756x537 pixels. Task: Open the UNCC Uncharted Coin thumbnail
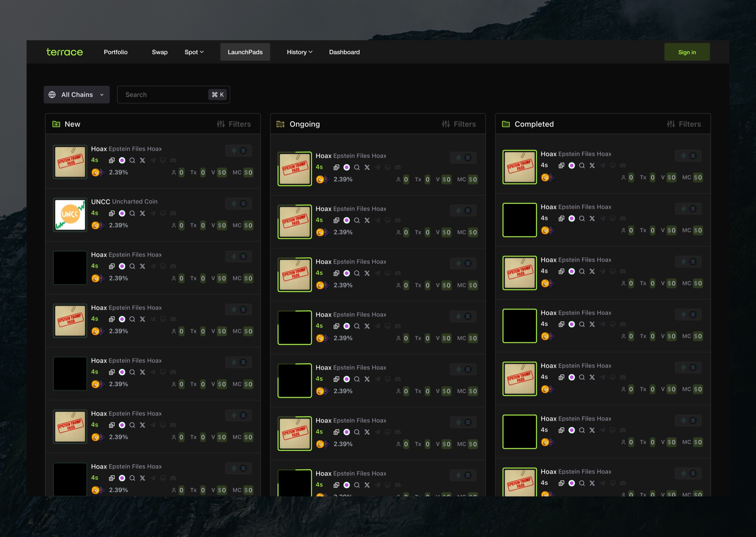70,215
